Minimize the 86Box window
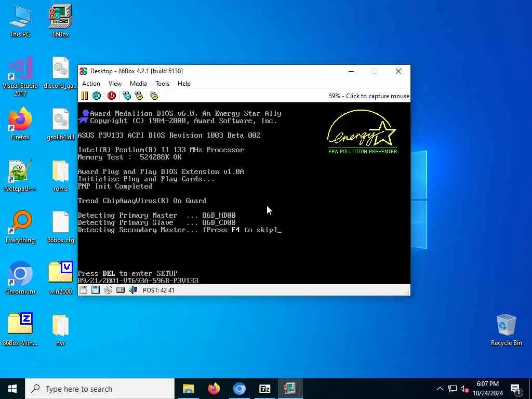The image size is (532, 399). coord(351,71)
